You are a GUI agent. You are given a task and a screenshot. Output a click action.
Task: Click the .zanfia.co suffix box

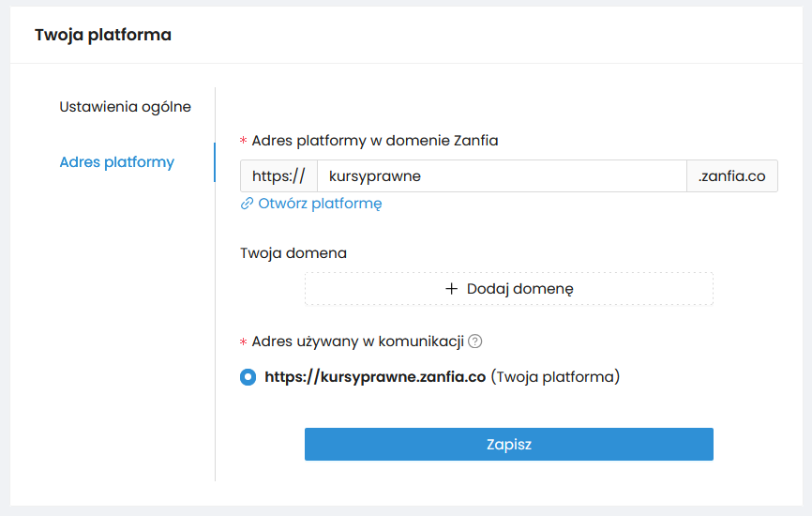(731, 176)
